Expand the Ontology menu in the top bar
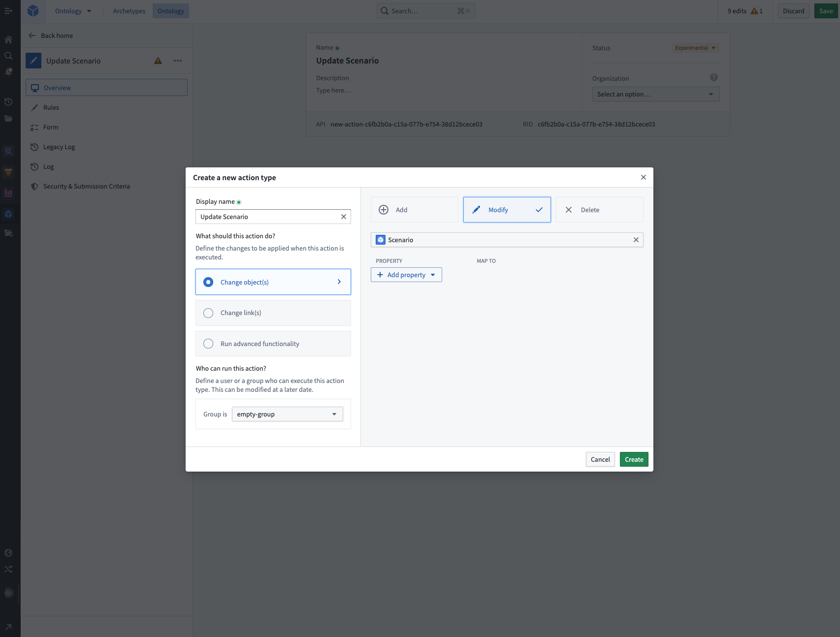 73,11
